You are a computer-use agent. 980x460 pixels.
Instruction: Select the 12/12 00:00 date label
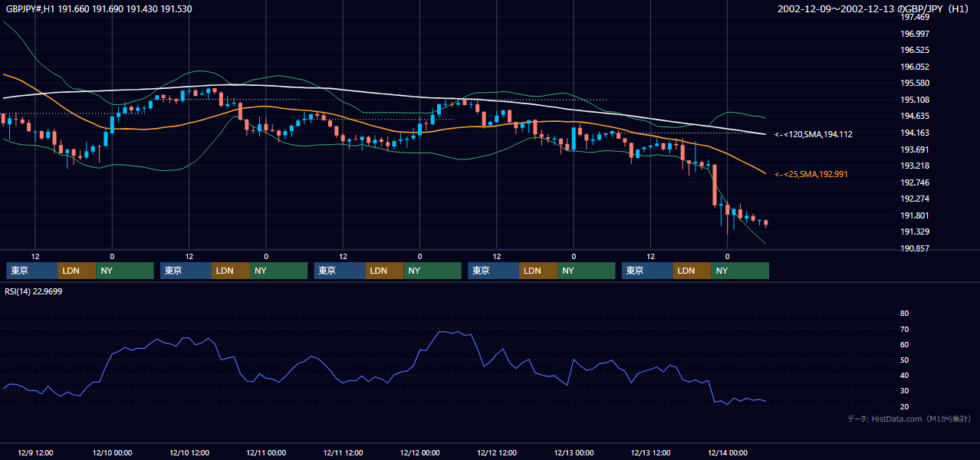[x=420, y=452]
